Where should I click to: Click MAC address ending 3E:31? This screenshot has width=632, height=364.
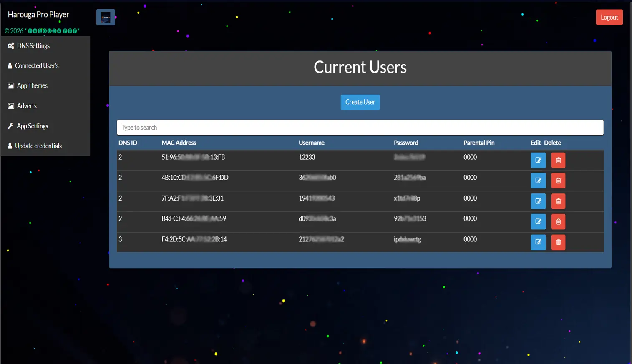point(192,198)
